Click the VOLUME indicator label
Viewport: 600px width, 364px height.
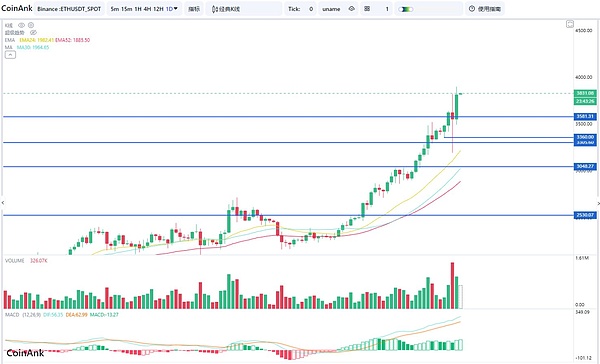(15, 261)
